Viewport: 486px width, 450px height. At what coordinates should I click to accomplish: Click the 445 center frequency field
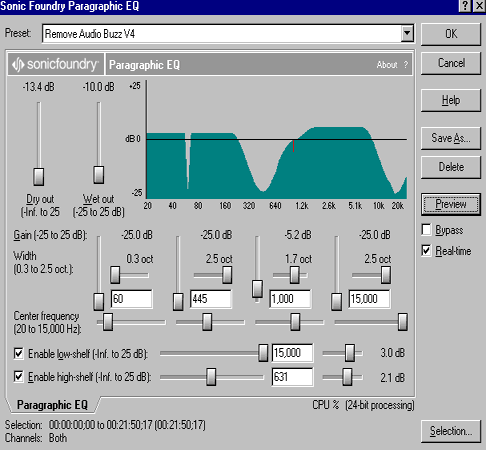(x=211, y=299)
